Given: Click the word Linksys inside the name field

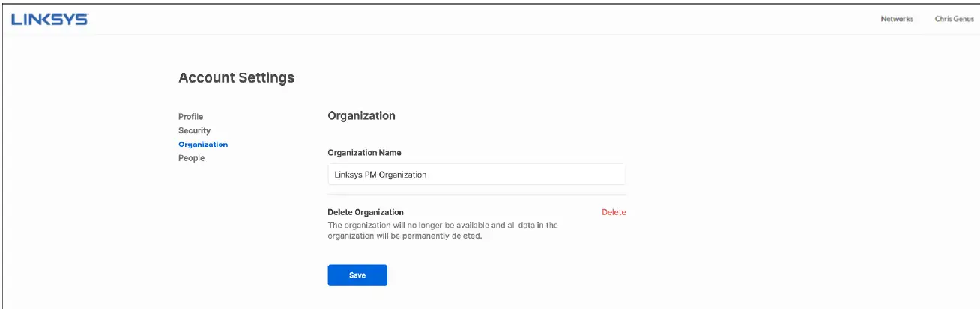Looking at the screenshot, I should [347, 175].
